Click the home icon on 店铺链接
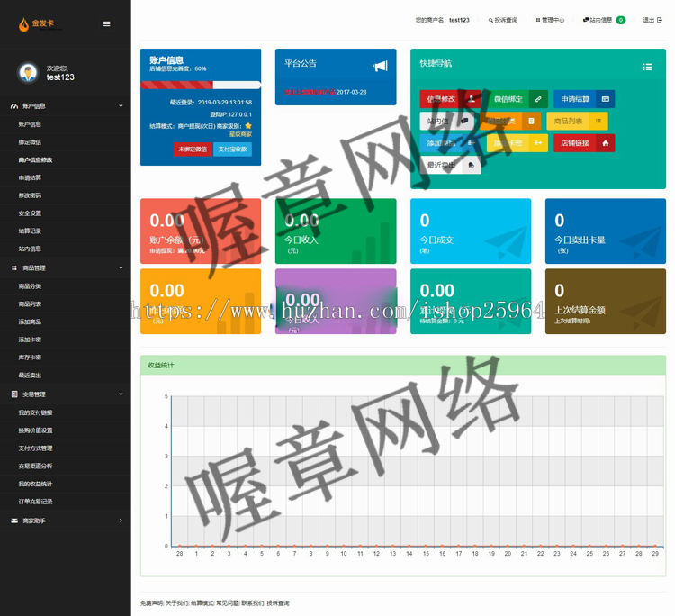Screen dimensions: 675x616 606,143
